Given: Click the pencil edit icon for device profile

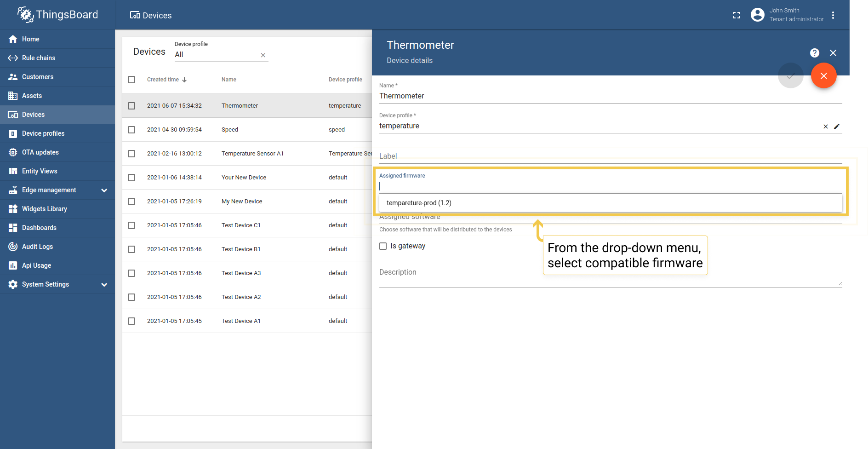Looking at the screenshot, I should [x=837, y=127].
